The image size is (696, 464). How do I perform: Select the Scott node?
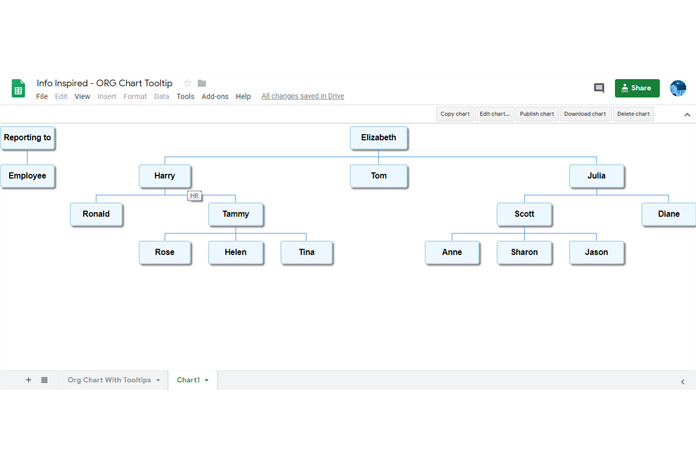[524, 214]
